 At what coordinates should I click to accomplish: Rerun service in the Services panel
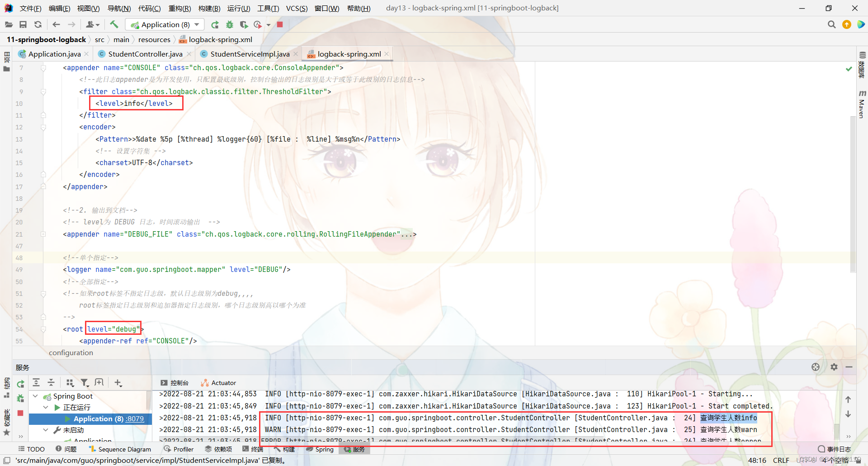click(20, 384)
